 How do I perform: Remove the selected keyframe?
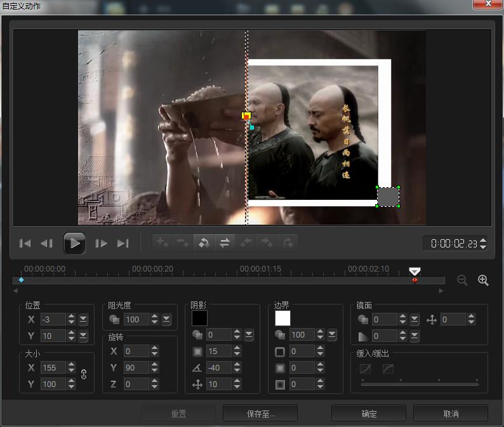coord(183,242)
